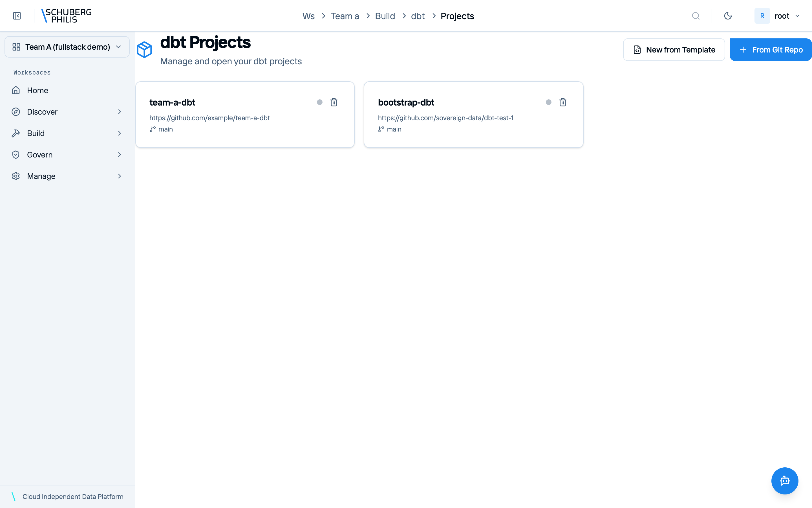The width and height of the screenshot is (812, 508).
Task: Click bootstrap-dbt status dot
Action: pyautogui.click(x=548, y=102)
